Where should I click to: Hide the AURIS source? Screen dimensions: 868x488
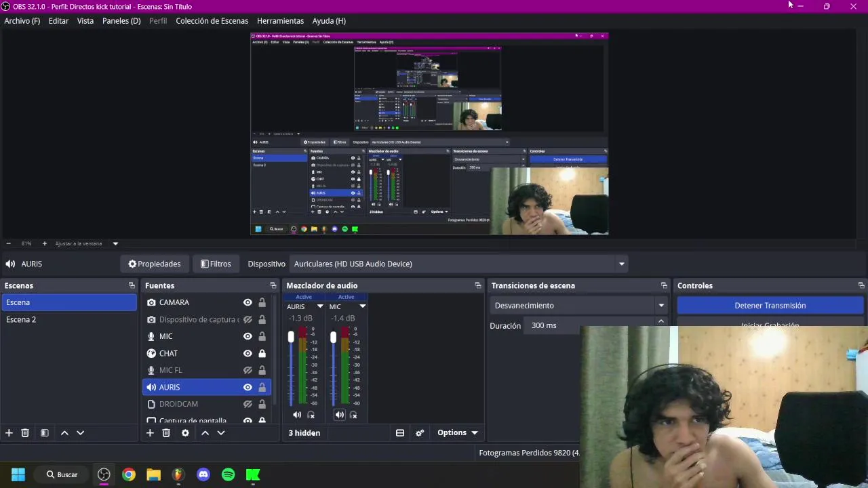(x=248, y=388)
